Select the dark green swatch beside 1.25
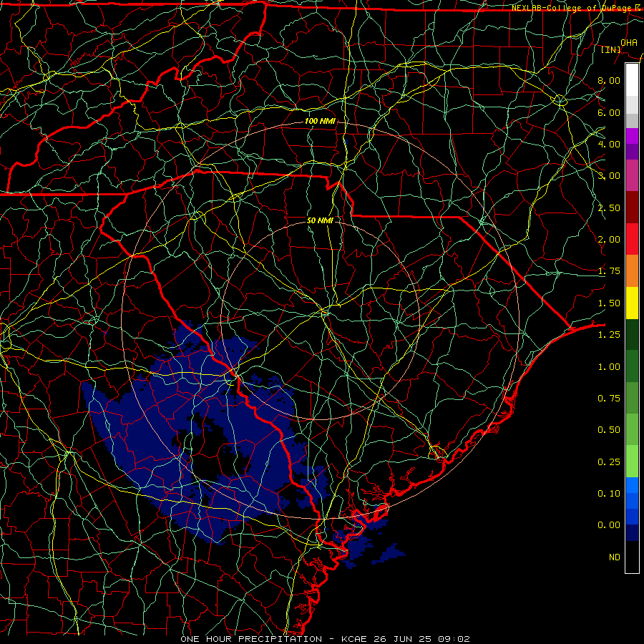Viewport: 644px width, 644px height. pos(632,334)
